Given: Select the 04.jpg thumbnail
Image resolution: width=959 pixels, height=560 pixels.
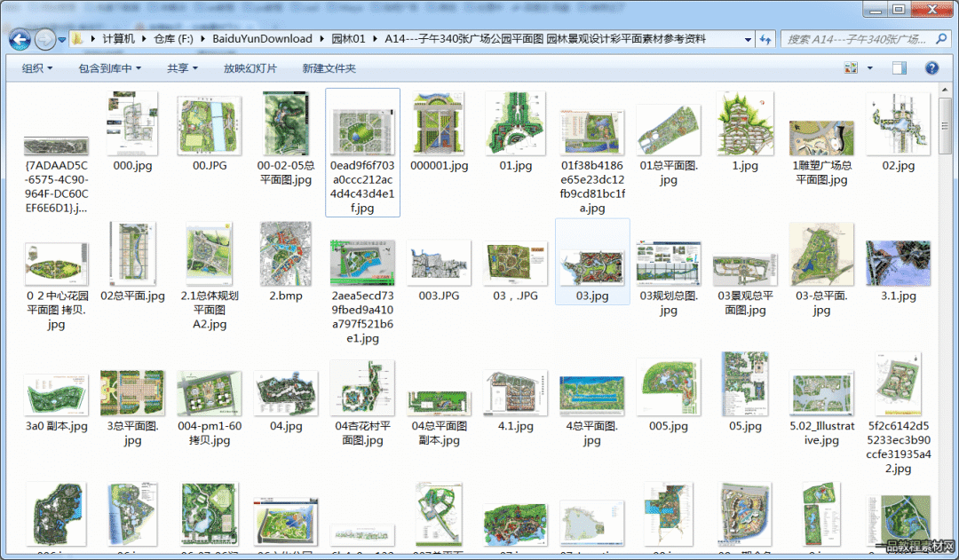Looking at the screenshot, I should [x=286, y=393].
